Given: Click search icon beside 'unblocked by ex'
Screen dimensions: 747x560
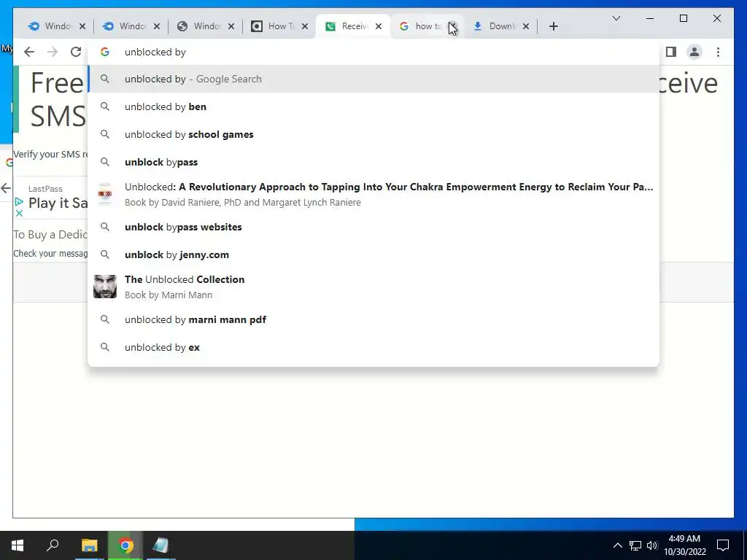Looking at the screenshot, I should pos(105,347).
